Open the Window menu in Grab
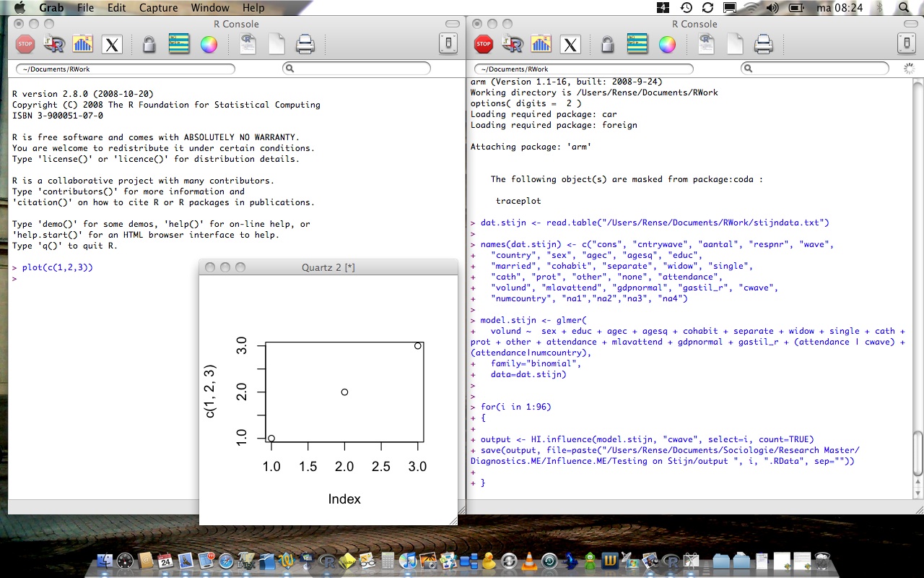 click(211, 8)
